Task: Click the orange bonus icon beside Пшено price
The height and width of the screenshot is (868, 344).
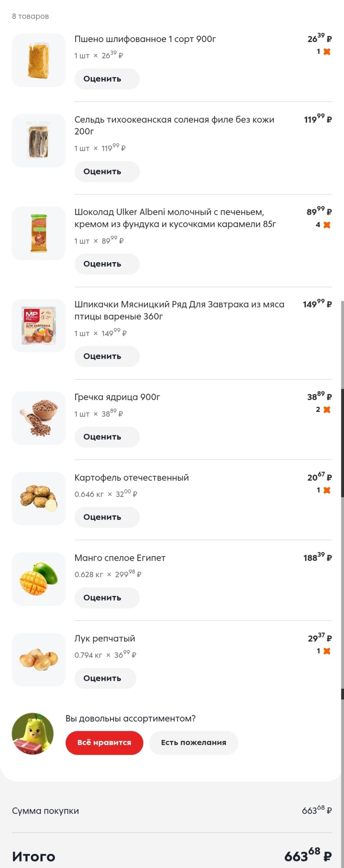Action: click(327, 52)
